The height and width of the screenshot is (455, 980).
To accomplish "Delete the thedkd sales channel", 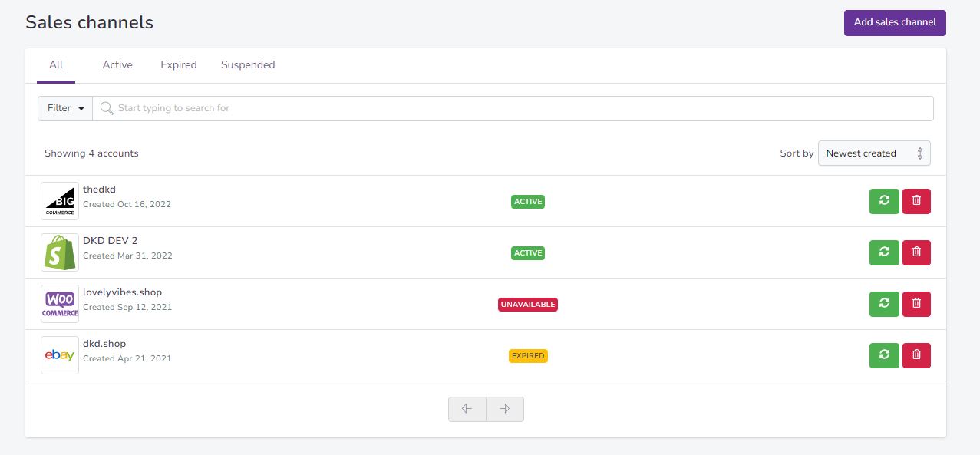I will 916,201.
